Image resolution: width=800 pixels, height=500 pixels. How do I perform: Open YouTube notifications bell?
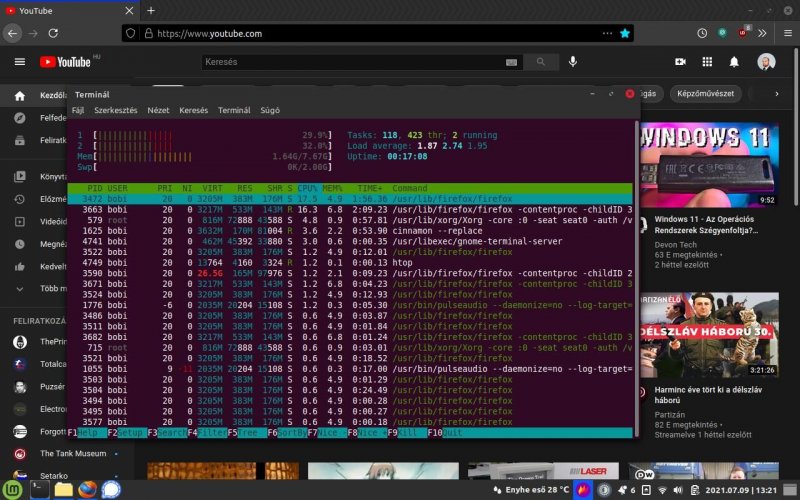pos(734,62)
